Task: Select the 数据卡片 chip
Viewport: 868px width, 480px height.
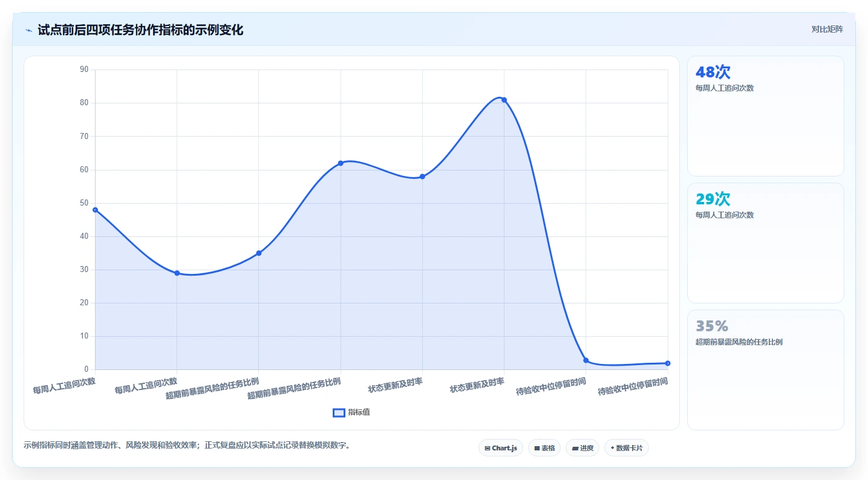Action: click(627, 448)
